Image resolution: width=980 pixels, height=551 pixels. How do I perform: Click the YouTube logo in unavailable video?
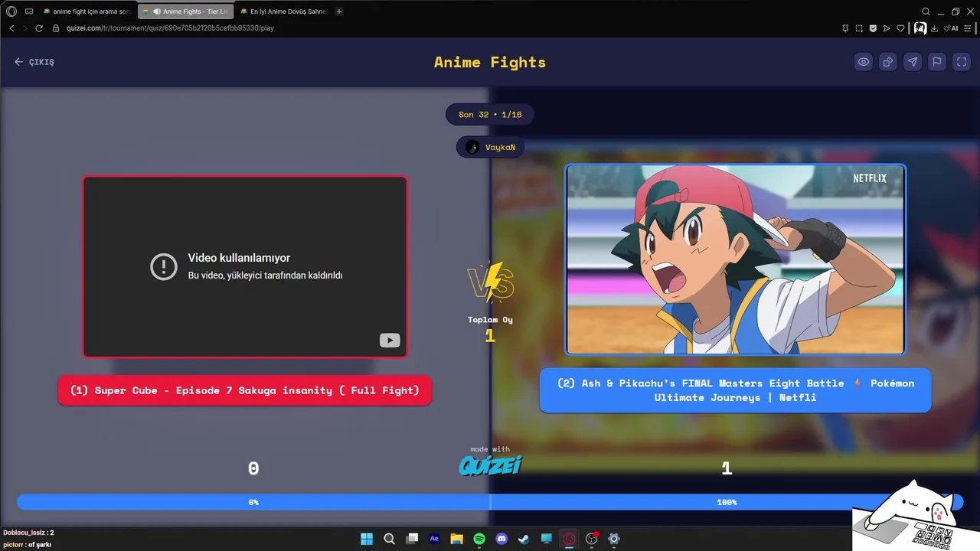pos(390,341)
